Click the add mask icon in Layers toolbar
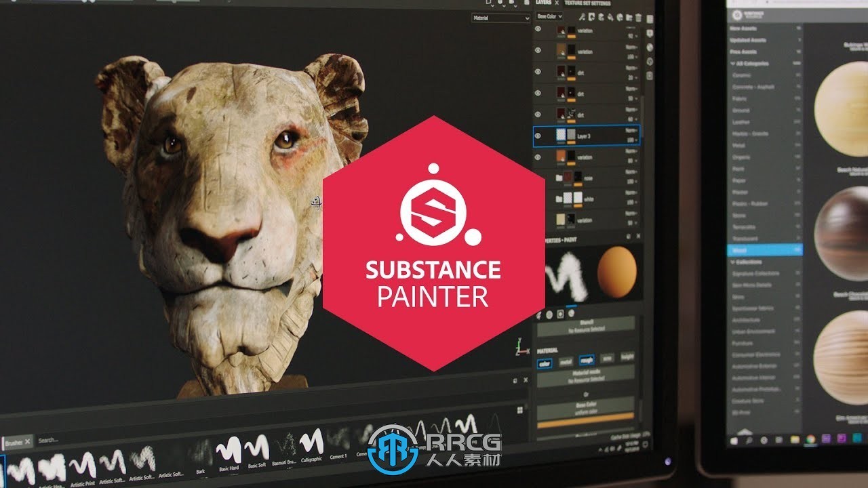The height and width of the screenshot is (488, 868). (591, 17)
